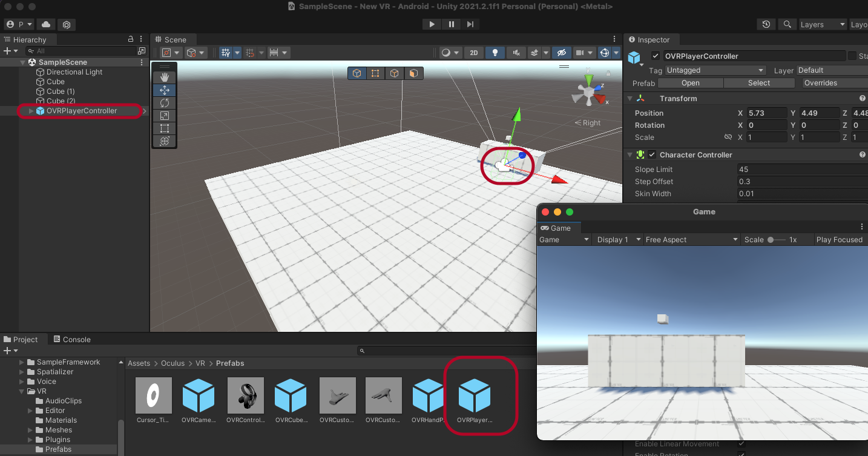Screen dimensions: 868x456
Task: Click the Step frame button
Action: [470, 24]
